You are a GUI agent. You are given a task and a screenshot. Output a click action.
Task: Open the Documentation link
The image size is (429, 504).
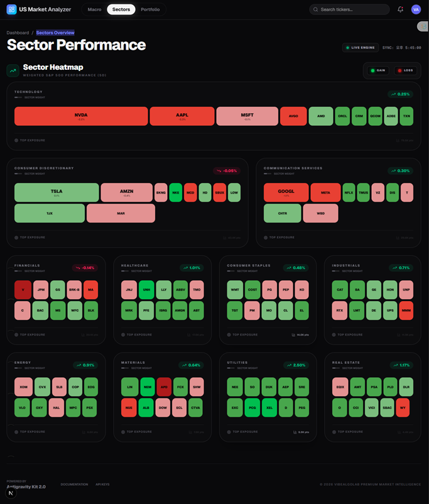(74, 485)
